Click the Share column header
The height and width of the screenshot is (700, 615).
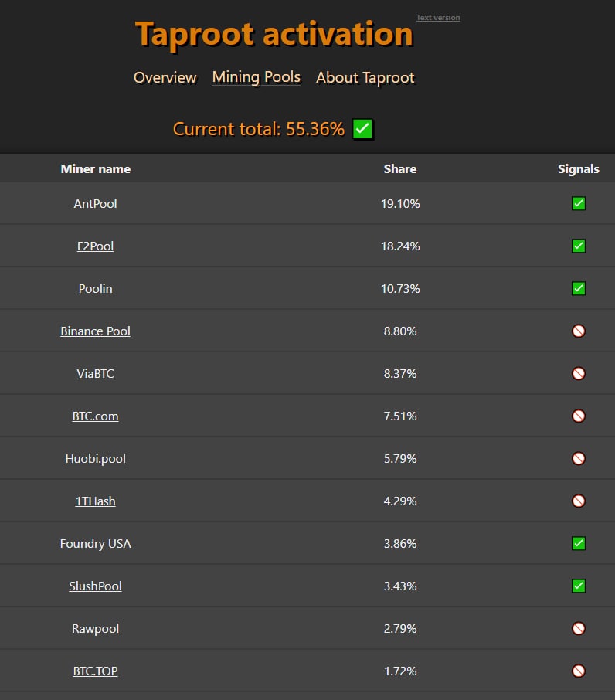point(400,169)
